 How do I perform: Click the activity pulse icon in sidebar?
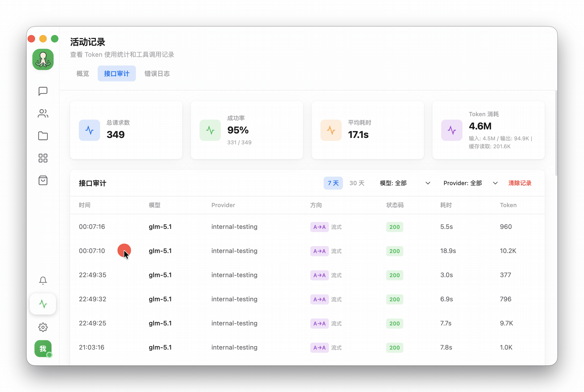(x=43, y=304)
